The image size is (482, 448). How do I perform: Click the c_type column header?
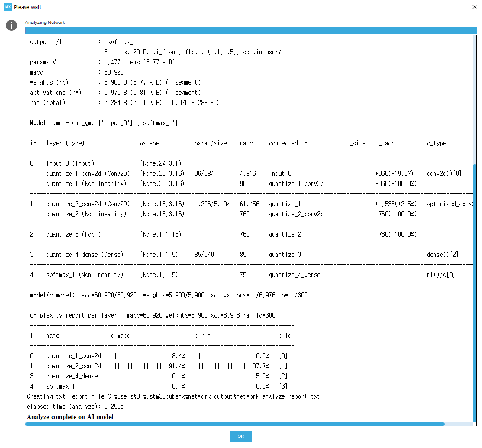click(436, 143)
